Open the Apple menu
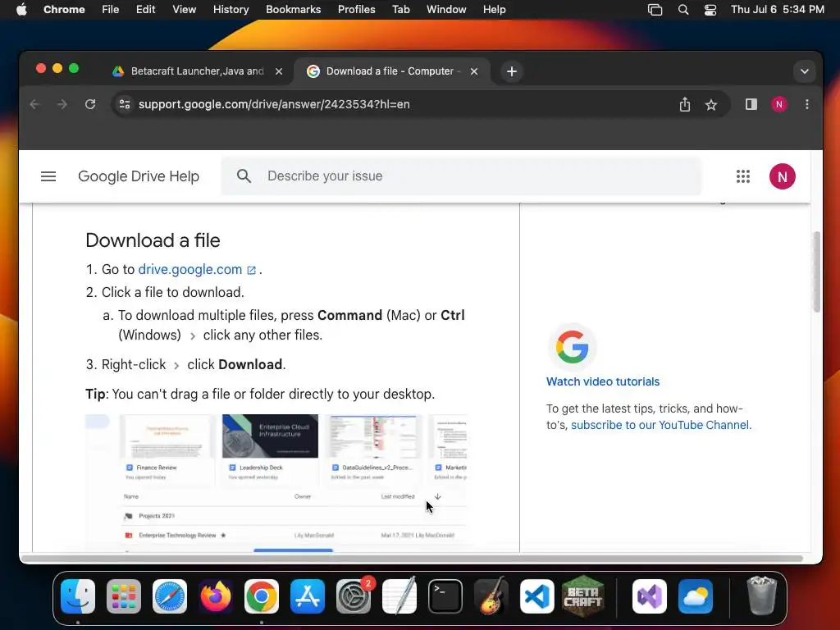The height and width of the screenshot is (630, 840). [21, 9]
